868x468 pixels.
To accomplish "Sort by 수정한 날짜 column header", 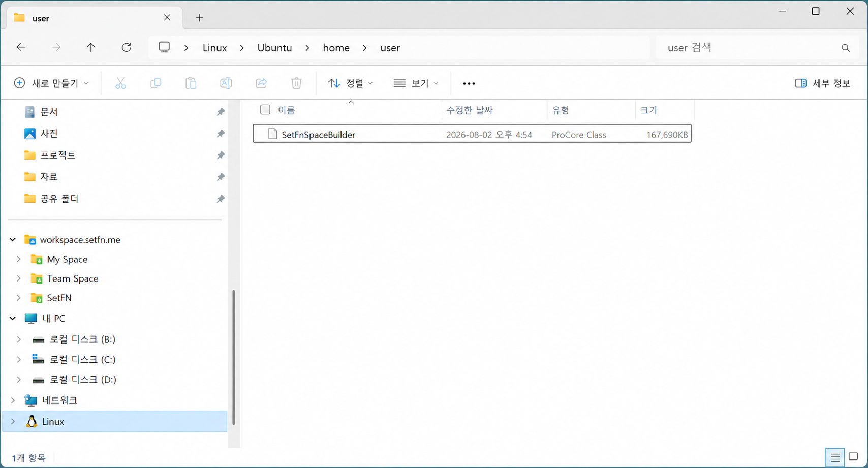I will 470,110.
